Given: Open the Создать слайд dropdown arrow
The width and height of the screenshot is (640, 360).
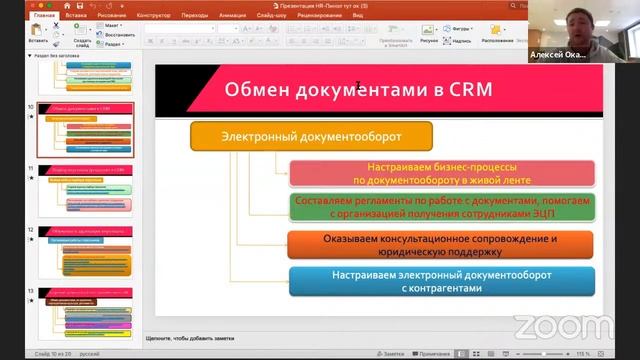Looking at the screenshot, I should click(90, 29).
